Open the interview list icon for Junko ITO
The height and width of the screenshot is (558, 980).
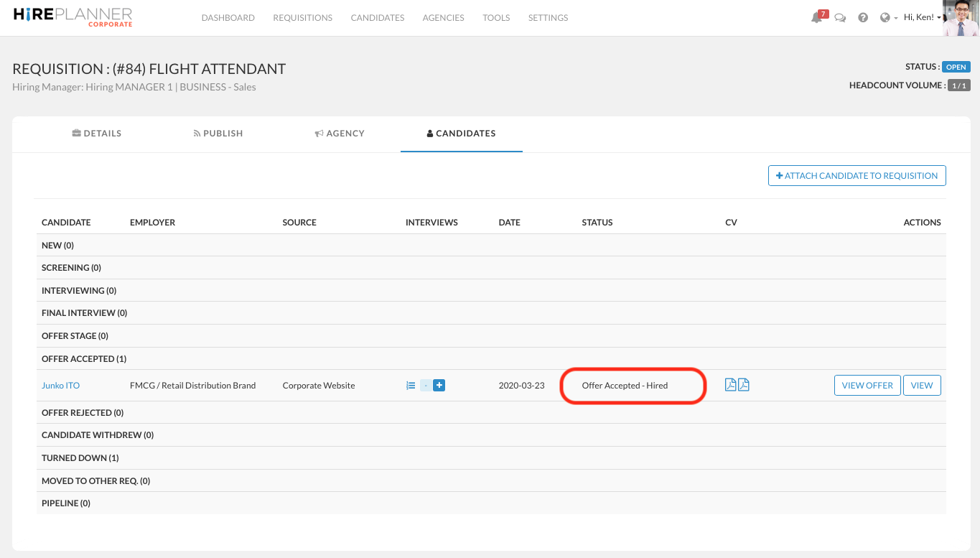411,386
